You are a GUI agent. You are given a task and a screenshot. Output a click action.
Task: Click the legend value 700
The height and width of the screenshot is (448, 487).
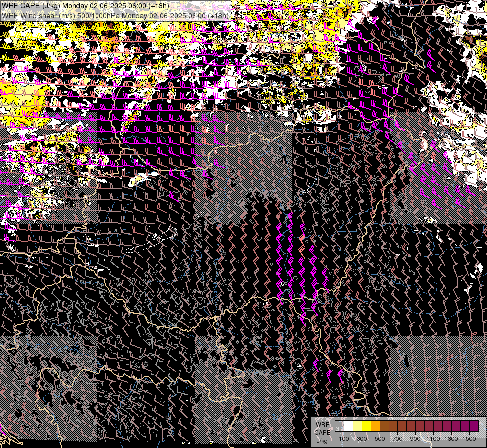397,439
